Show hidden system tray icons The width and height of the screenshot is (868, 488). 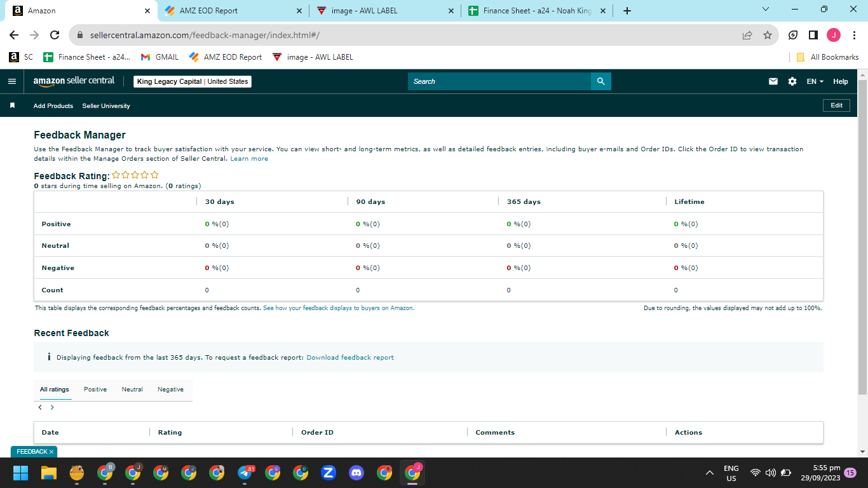[x=710, y=473]
